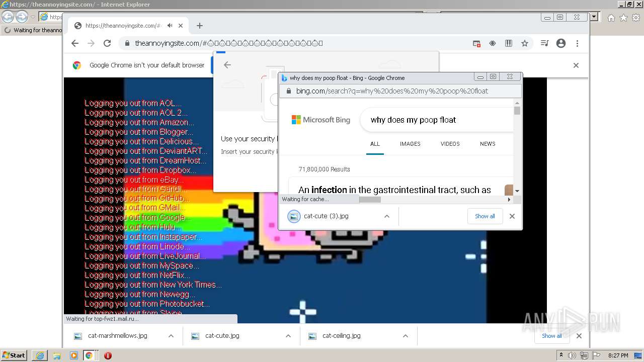This screenshot has height=362, width=644.
Task: Open Windows Media Player from the taskbar
Action: point(74,355)
